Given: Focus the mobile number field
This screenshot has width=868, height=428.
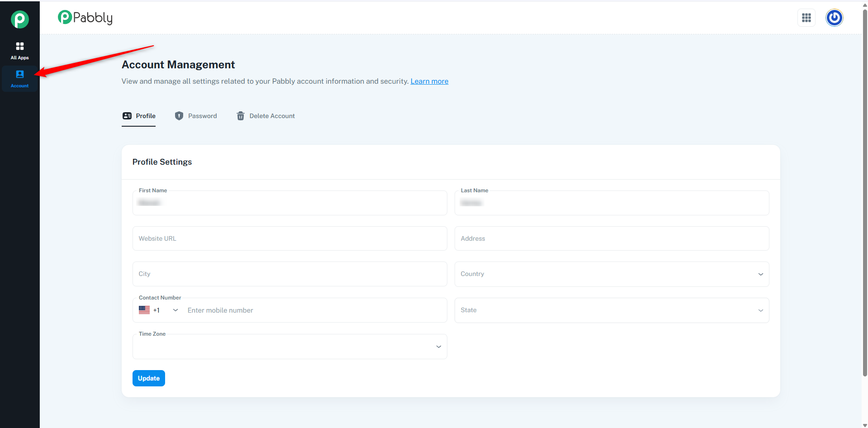Looking at the screenshot, I should click(x=314, y=310).
